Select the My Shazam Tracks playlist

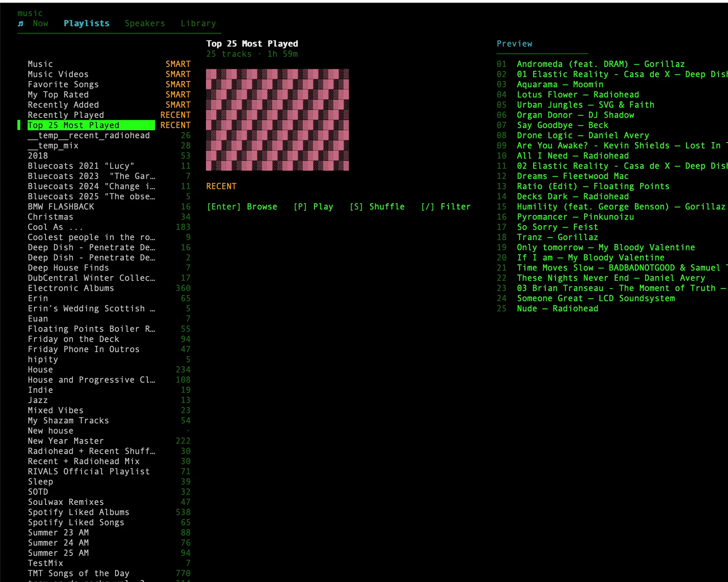(x=109, y=420)
